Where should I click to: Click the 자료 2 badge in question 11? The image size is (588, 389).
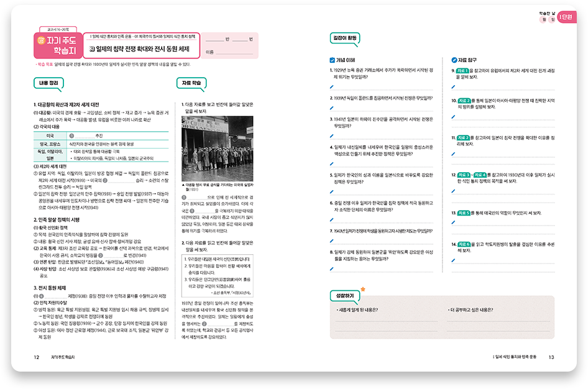pyautogui.click(x=462, y=137)
